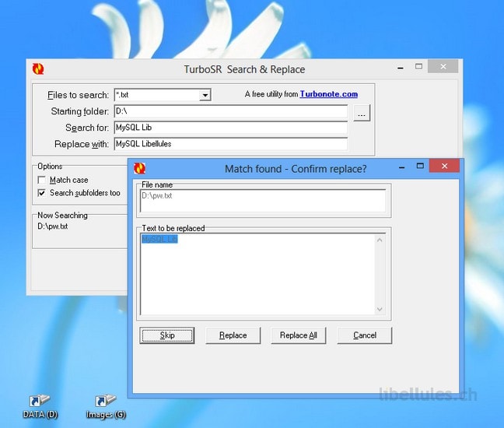Maximize the Match found dialog
This screenshot has height=428, width=504.
(x=420, y=166)
